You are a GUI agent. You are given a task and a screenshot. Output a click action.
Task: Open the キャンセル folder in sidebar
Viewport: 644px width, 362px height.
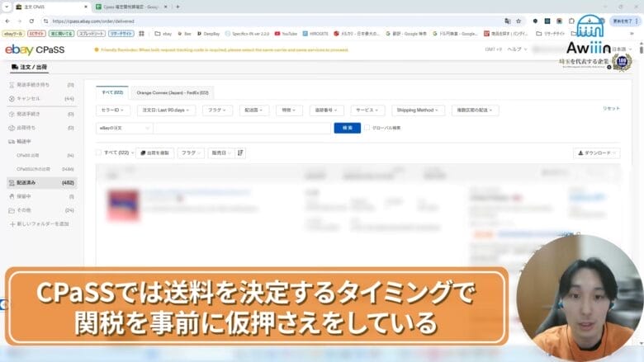pyautogui.click(x=41, y=98)
